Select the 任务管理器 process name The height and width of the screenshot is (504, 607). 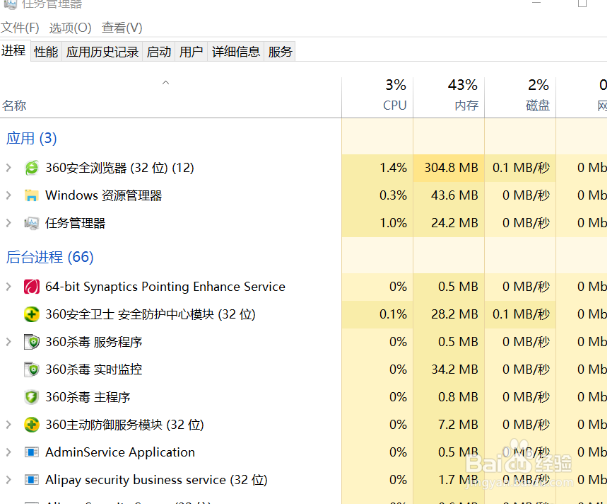point(75,223)
